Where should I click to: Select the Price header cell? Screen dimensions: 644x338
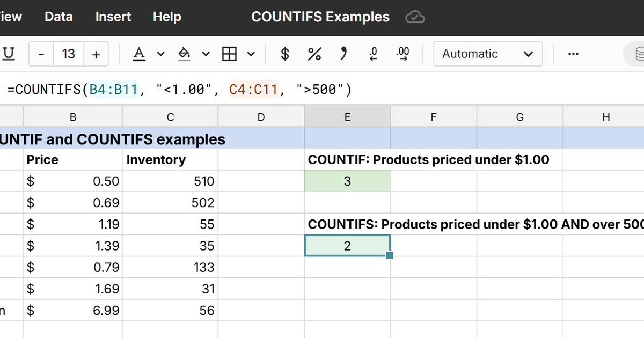(73, 159)
